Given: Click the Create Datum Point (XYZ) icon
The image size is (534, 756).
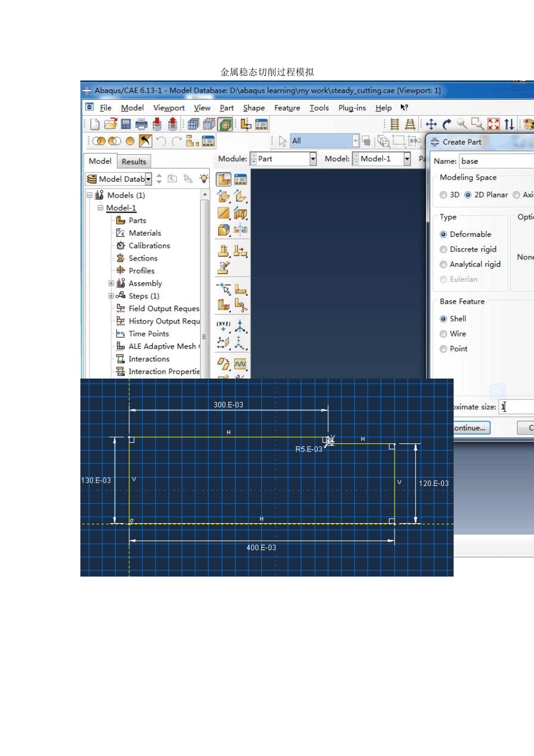Looking at the screenshot, I should pos(223,326).
